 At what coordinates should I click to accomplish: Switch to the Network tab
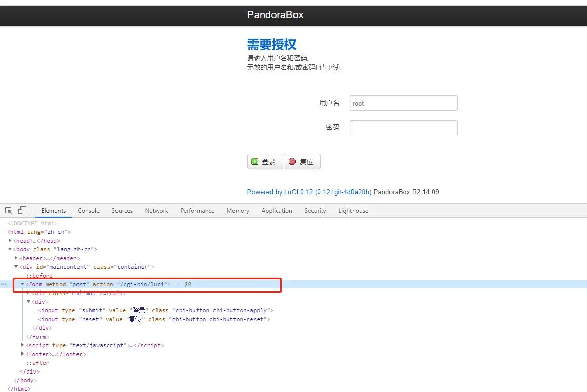pos(156,211)
